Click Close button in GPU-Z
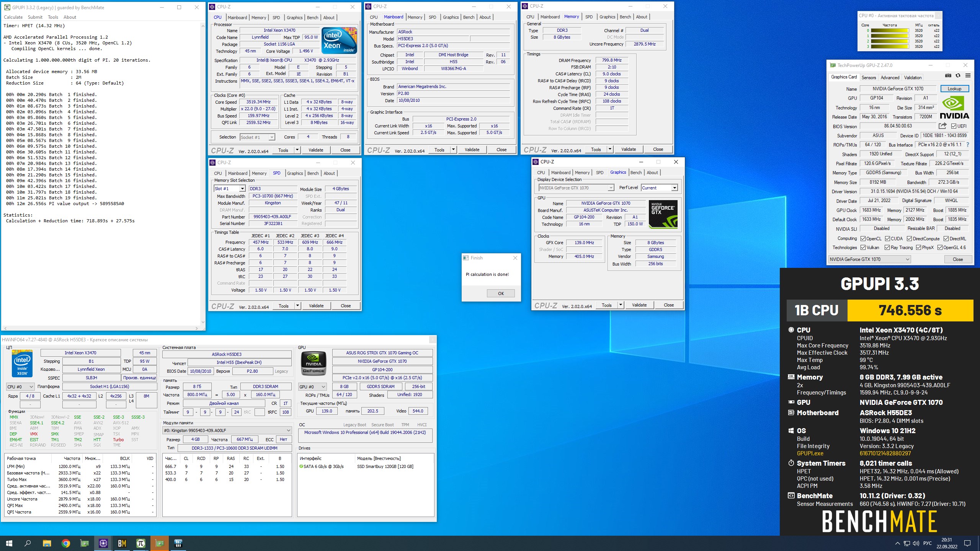This screenshot has height=551, width=980. click(x=957, y=259)
